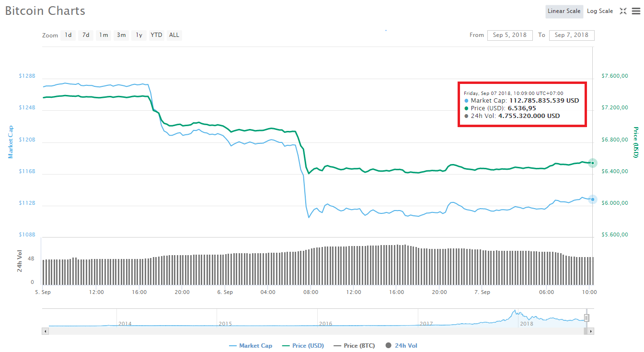Image resolution: width=644 pixels, height=352 pixels.
Task: Switch to Log Scale
Action: (600, 11)
